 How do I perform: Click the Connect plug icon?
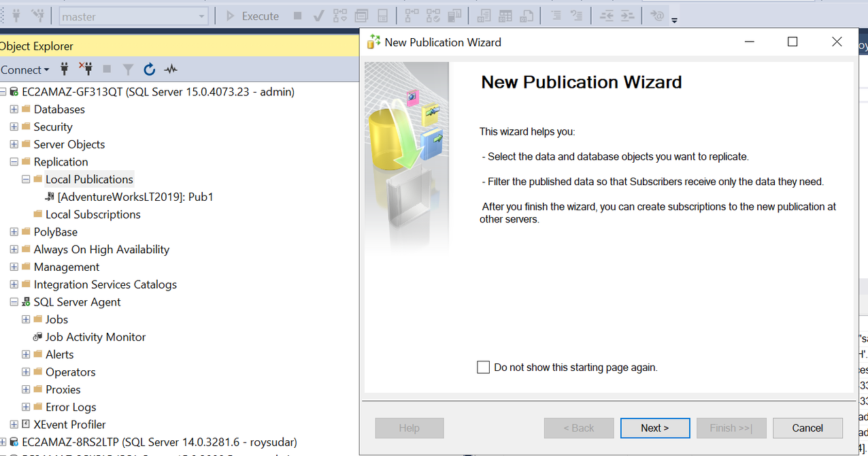point(64,69)
